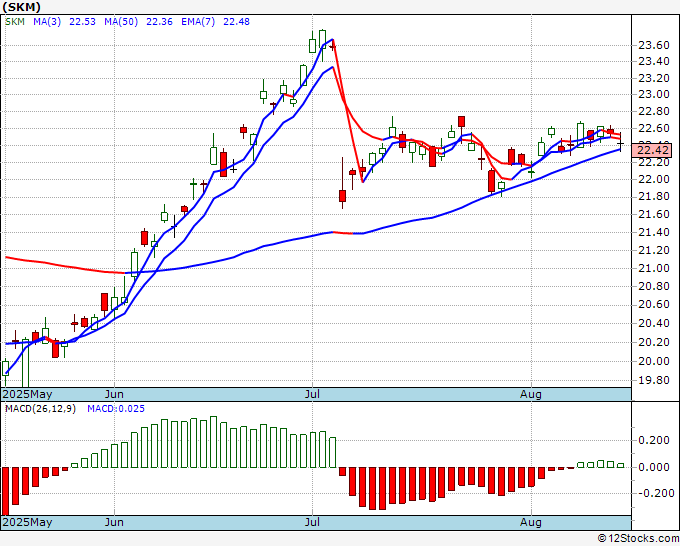680x546 pixels.
Task: Click the MACD(26,12,9) indicator label
Action: pyautogui.click(x=40, y=409)
